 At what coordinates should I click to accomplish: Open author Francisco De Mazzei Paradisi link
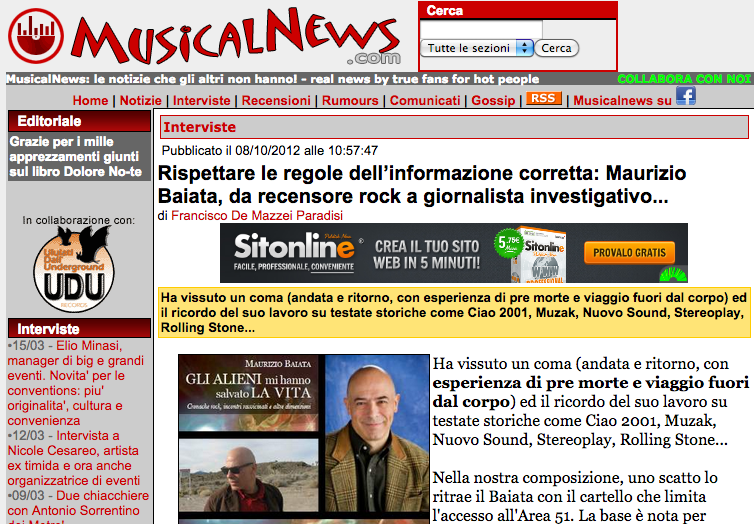257,215
